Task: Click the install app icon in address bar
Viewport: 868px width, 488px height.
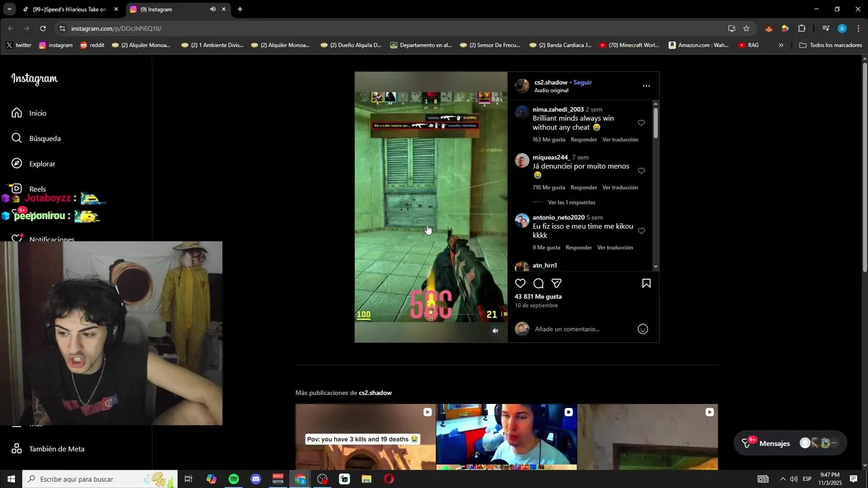Action: pos(732,28)
